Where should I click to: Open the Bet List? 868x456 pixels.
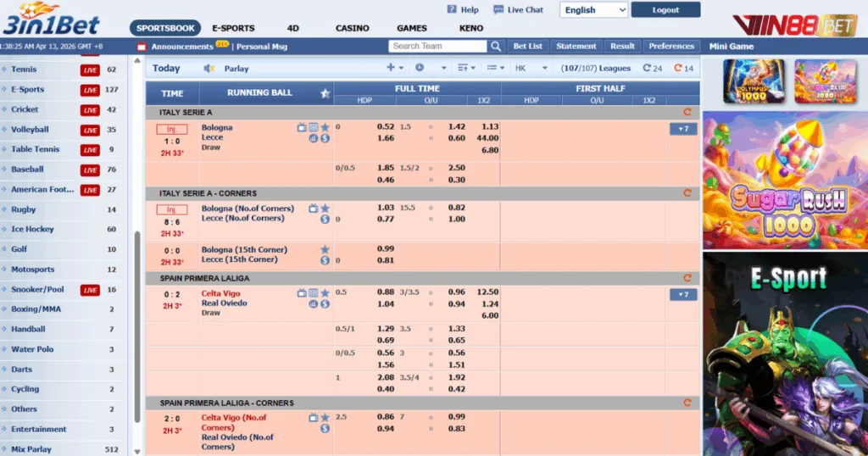tap(527, 47)
